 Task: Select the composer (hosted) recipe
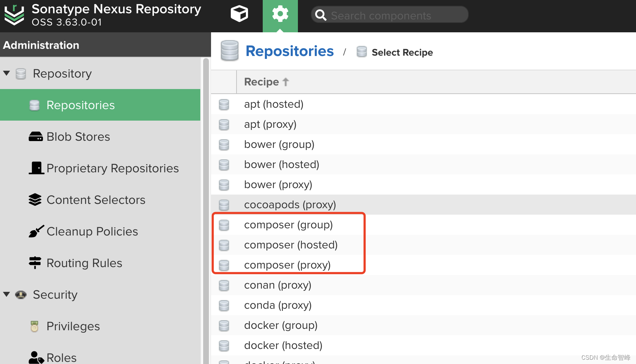pos(424,245)
